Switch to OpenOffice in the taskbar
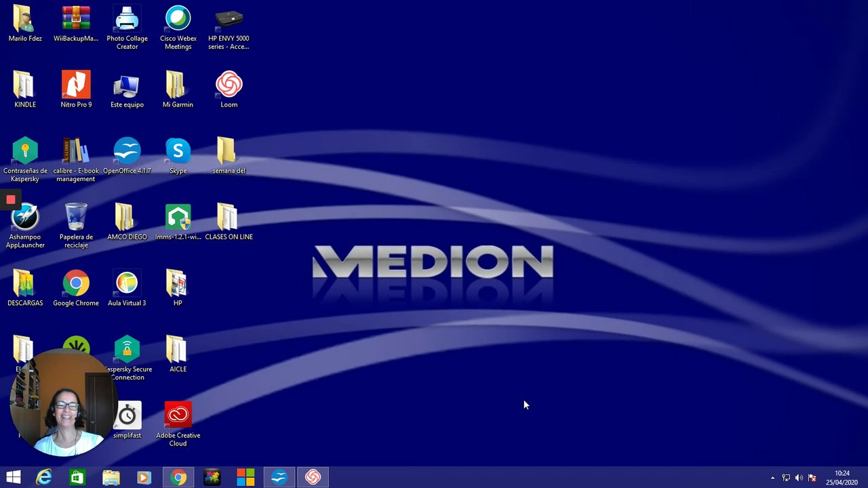The width and height of the screenshot is (868, 488). point(279,477)
